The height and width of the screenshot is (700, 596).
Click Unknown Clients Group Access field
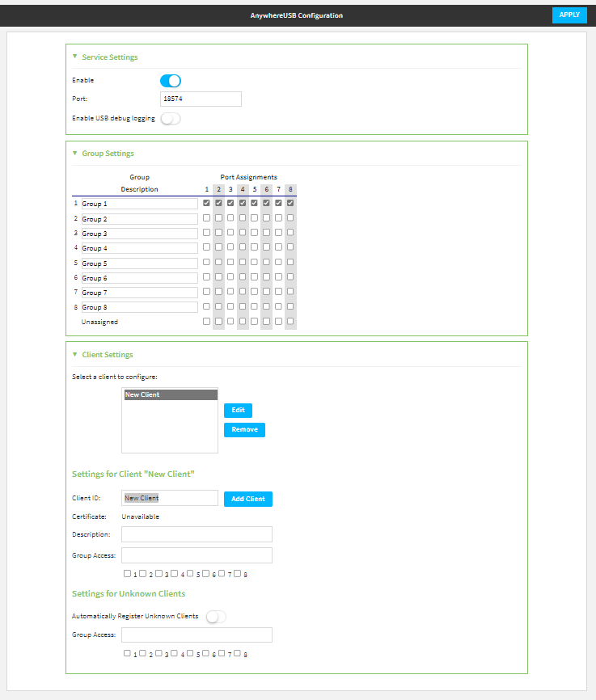(197, 635)
